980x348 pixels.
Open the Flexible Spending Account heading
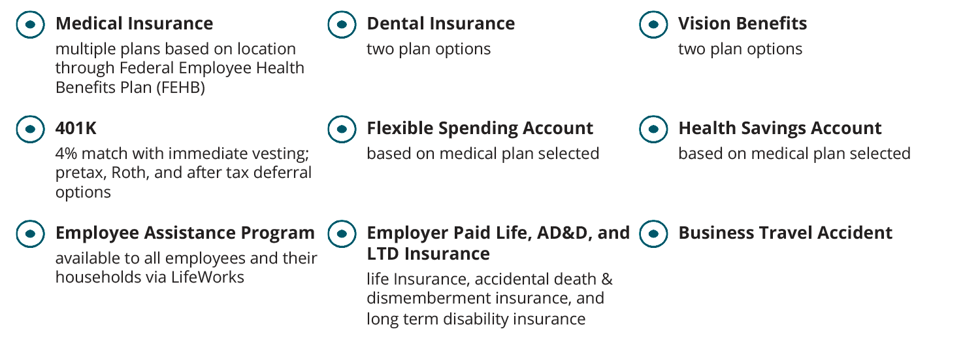coord(480,128)
